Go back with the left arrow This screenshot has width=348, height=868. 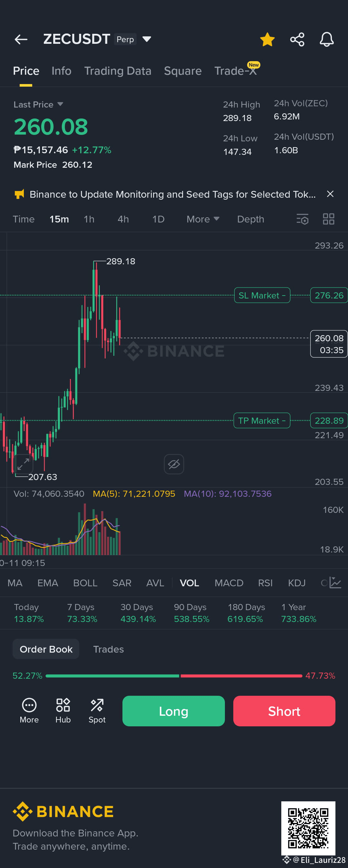pyautogui.click(x=21, y=39)
